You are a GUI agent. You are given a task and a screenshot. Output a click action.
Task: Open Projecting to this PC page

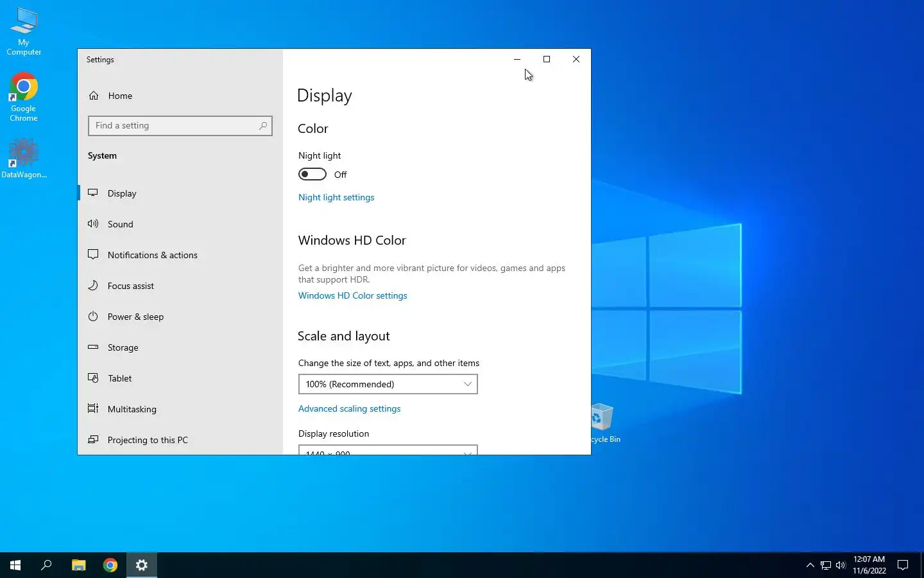click(x=180, y=440)
